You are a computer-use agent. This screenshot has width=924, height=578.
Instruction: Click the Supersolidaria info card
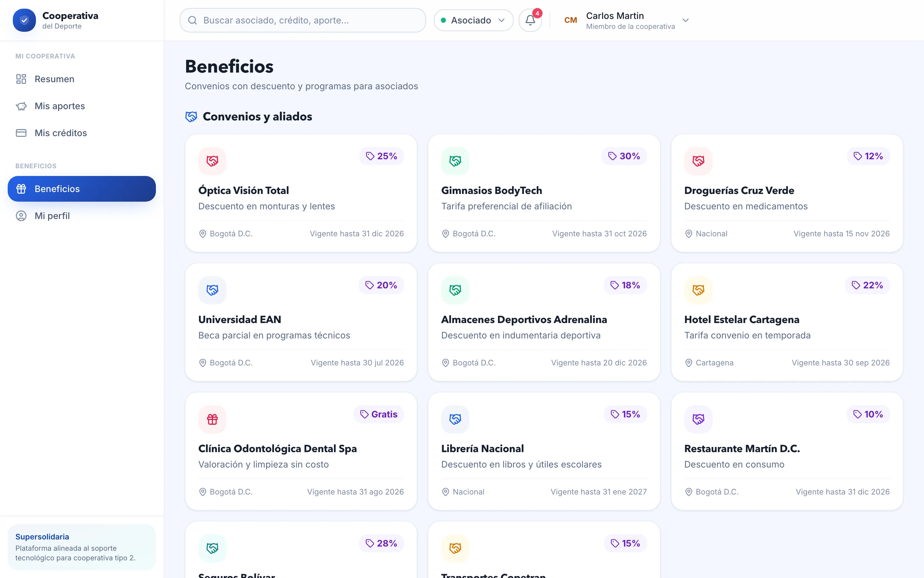coord(82,547)
